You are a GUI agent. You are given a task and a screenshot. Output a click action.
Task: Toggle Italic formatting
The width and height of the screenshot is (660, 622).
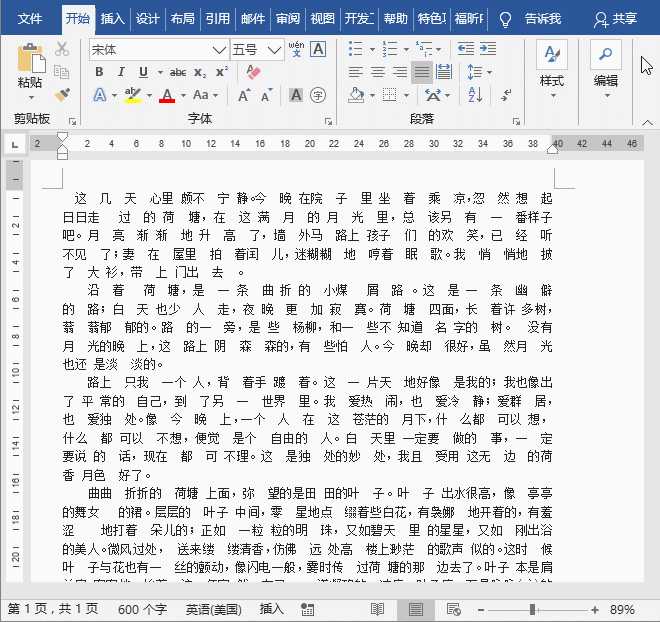[121, 72]
